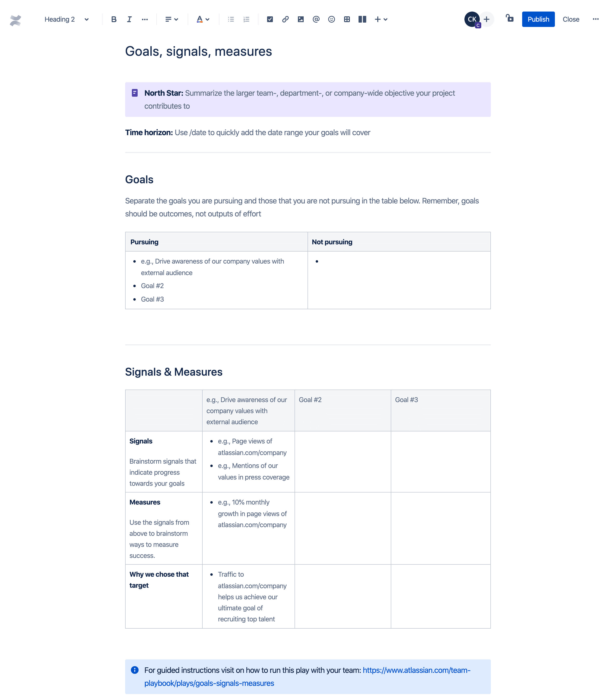Click the task/checklist icon
Image resolution: width=616 pixels, height=695 pixels.
pos(269,19)
